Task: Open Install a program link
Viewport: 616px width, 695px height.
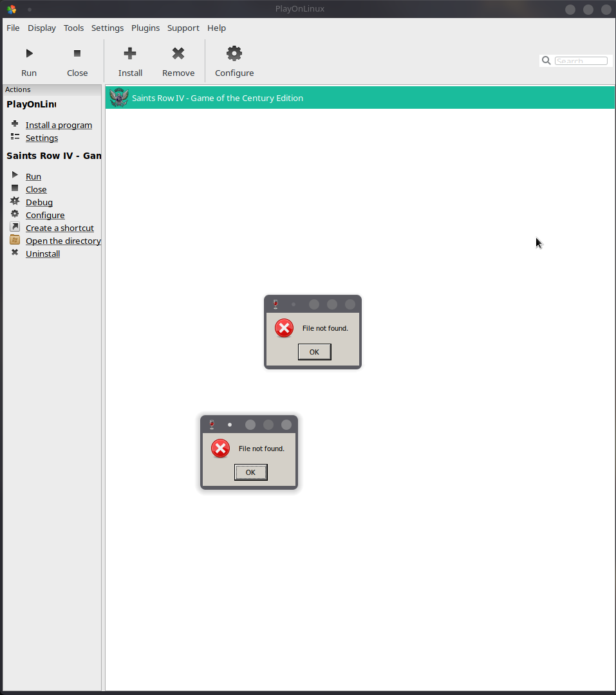Action: [59, 125]
